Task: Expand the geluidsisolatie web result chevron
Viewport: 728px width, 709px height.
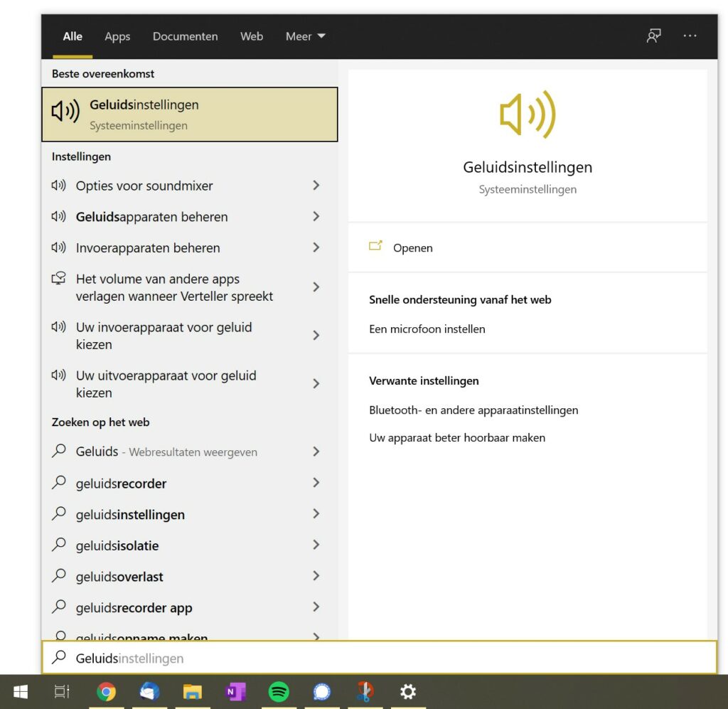Action: coord(316,545)
